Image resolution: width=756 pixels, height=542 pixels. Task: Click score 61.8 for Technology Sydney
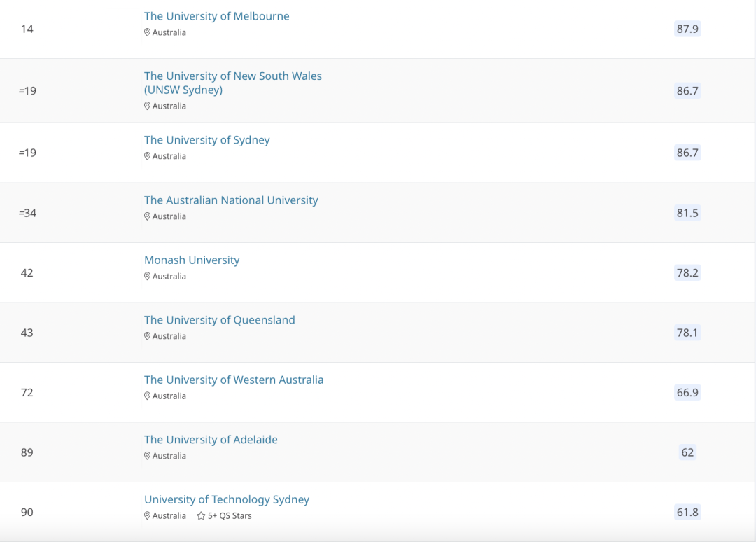pos(687,512)
